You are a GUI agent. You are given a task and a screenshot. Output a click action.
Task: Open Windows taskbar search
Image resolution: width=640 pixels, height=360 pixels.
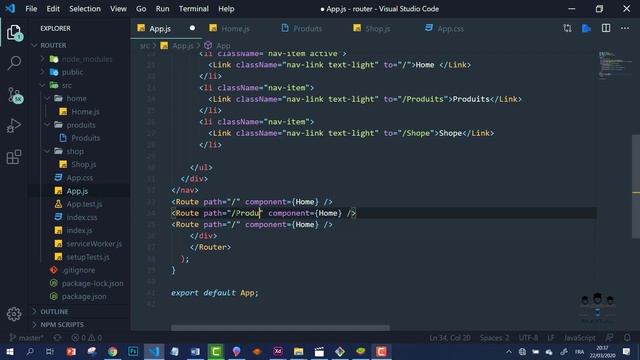[x=30, y=351]
